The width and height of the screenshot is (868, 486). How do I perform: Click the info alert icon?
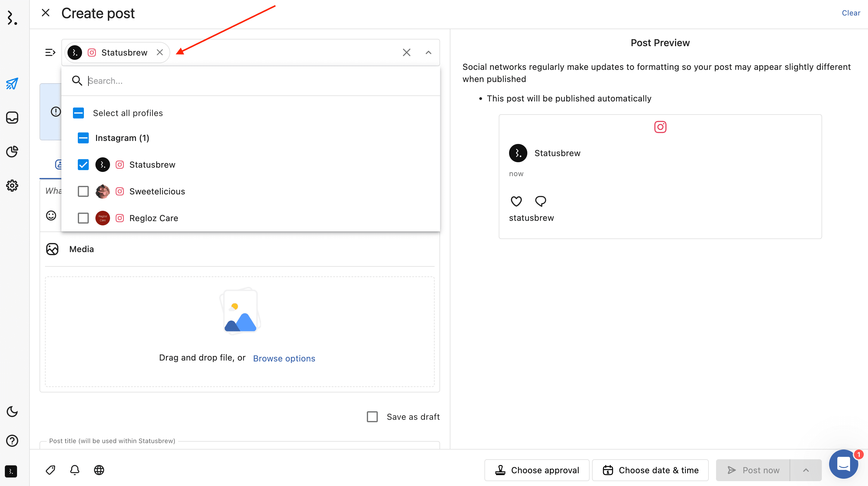point(56,111)
